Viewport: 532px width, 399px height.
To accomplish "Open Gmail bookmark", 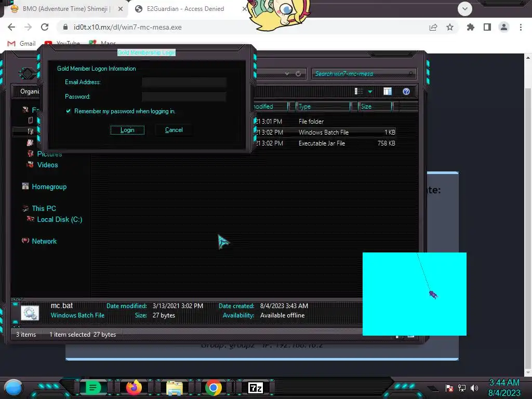I will [22, 44].
